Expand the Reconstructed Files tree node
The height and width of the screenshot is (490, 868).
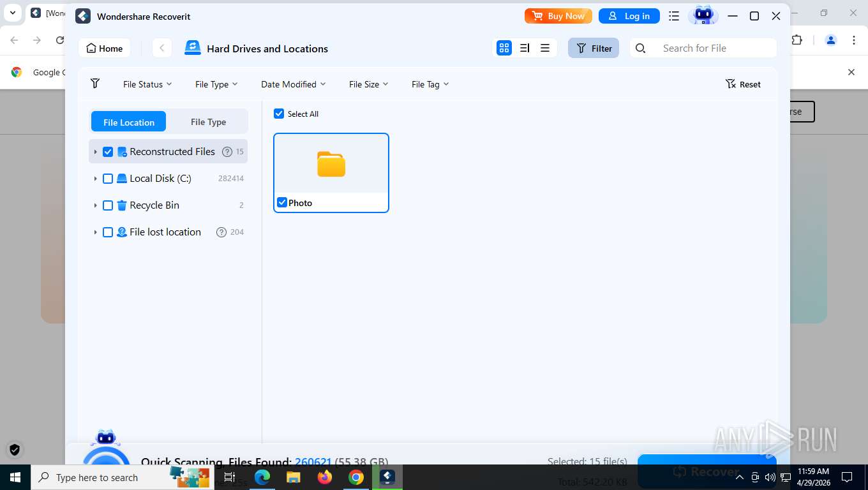[x=95, y=152]
